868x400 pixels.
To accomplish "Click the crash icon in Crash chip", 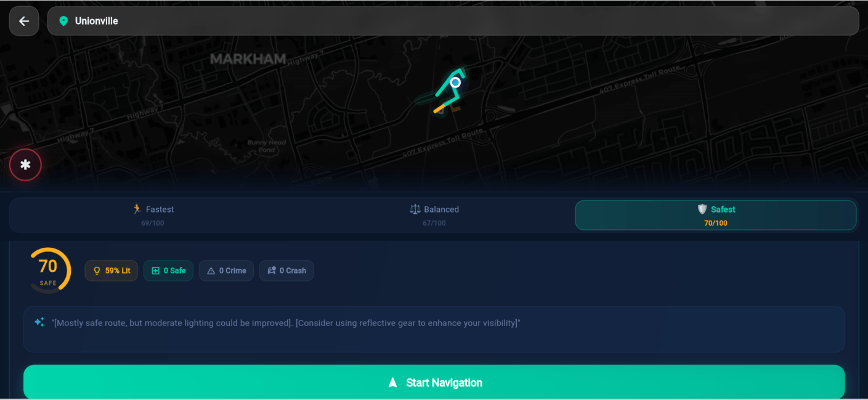I will click(x=272, y=271).
